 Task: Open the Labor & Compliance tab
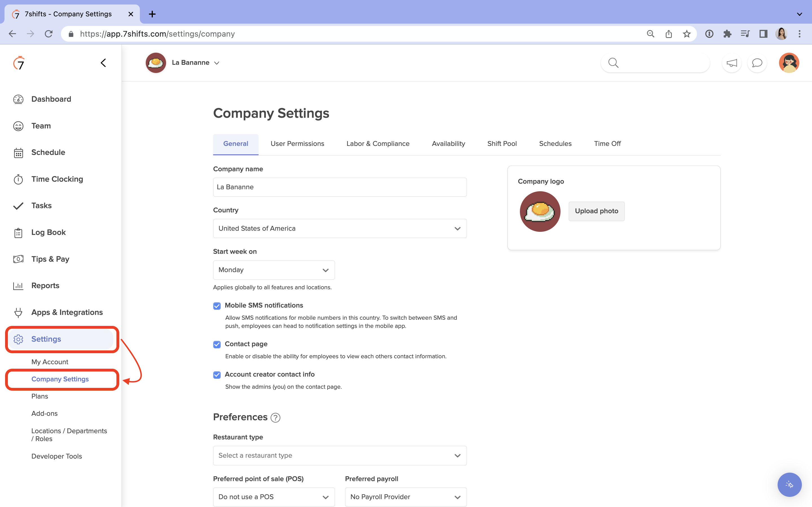[378, 144]
